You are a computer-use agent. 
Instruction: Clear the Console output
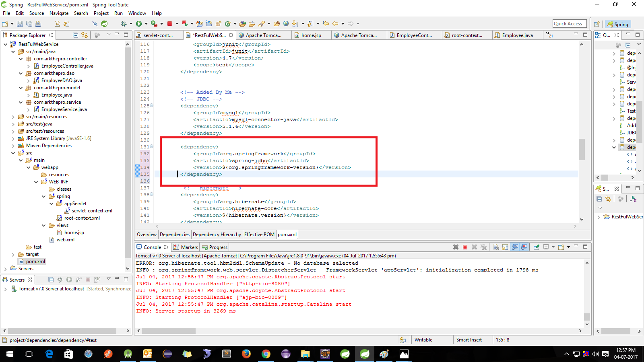(496, 247)
